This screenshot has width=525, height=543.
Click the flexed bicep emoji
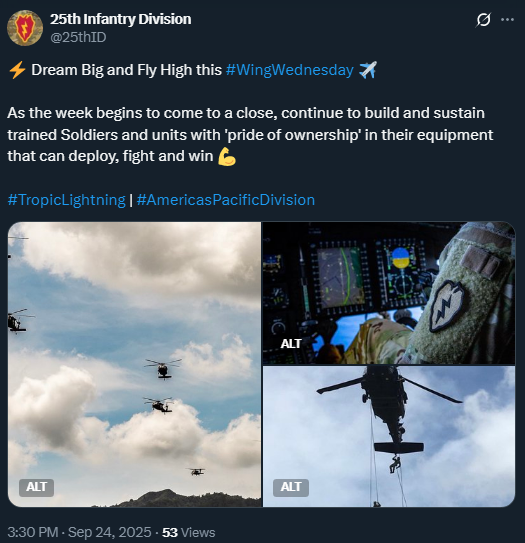pos(227,156)
